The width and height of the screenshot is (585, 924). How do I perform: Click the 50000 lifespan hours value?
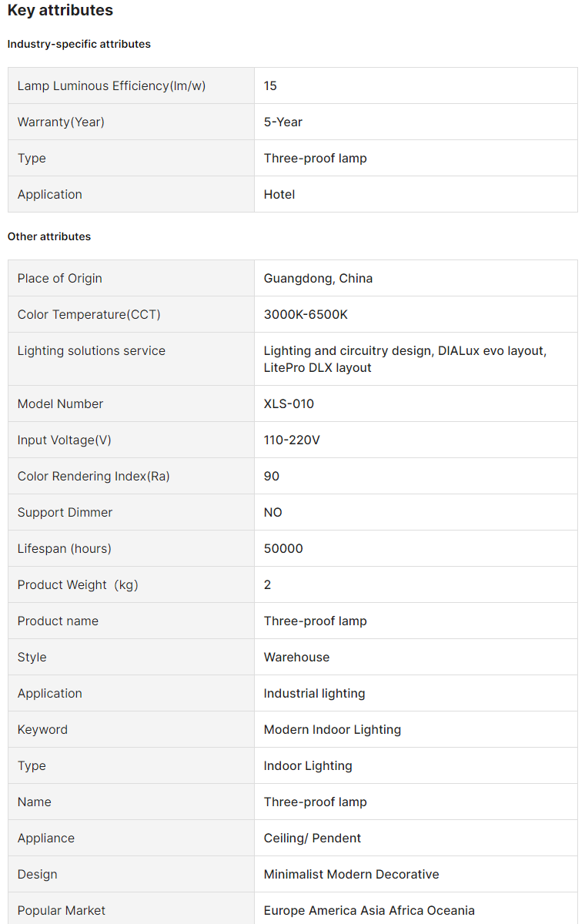tap(283, 548)
